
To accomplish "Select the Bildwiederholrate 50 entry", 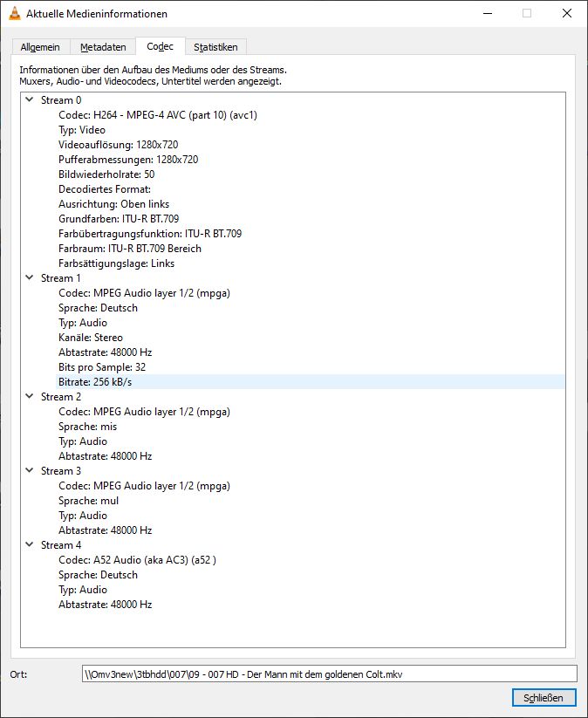I will click(x=106, y=174).
